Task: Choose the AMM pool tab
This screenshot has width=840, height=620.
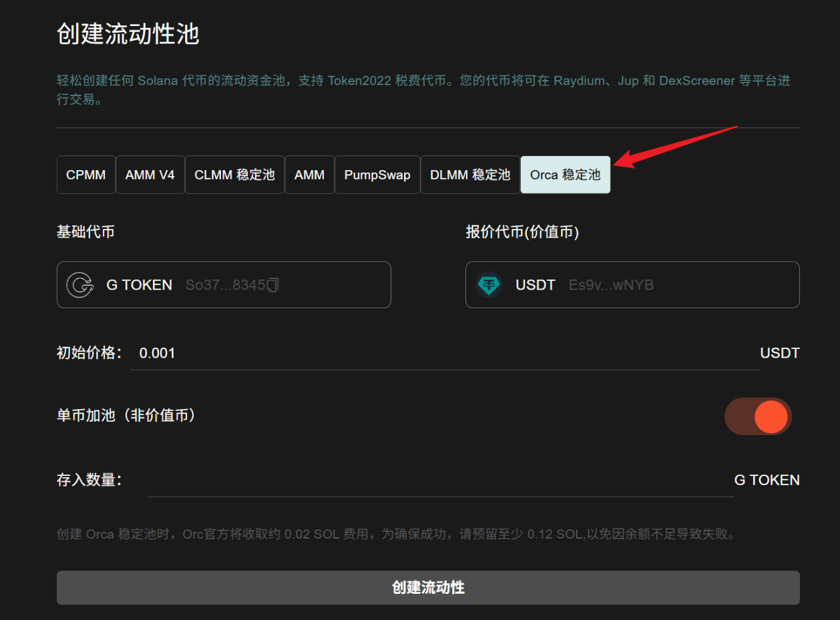Action: pos(309,175)
